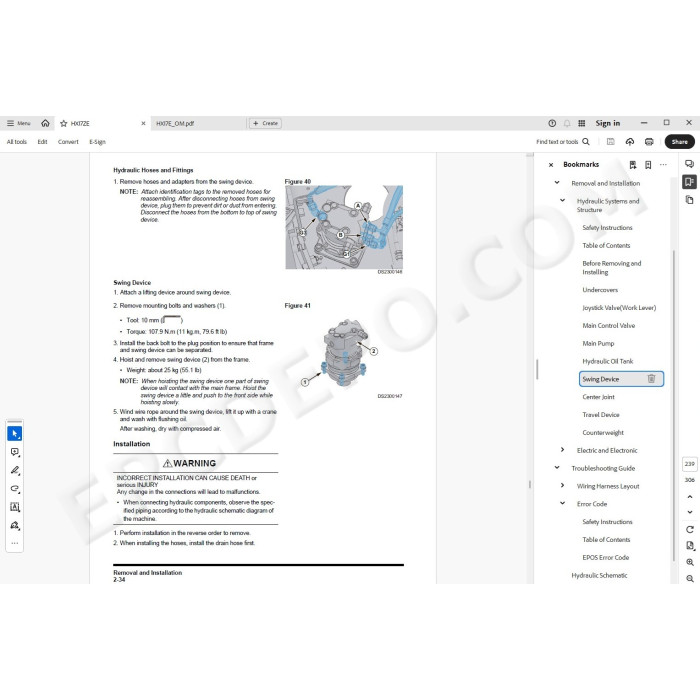Viewport: 700px width, 700px height.
Task: Close the HXI7ZE tab
Action: coord(143,123)
